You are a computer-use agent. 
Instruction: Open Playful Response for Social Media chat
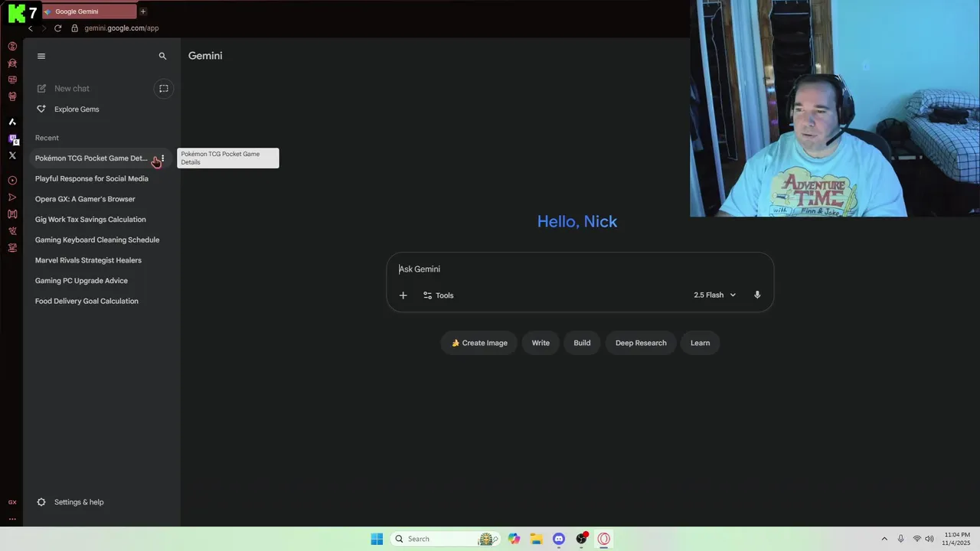[x=92, y=179]
